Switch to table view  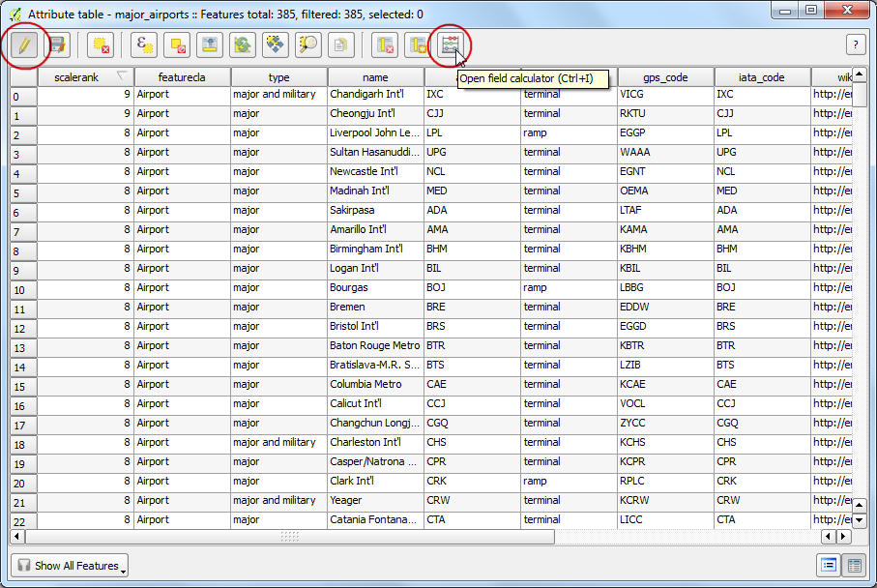[854, 566]
